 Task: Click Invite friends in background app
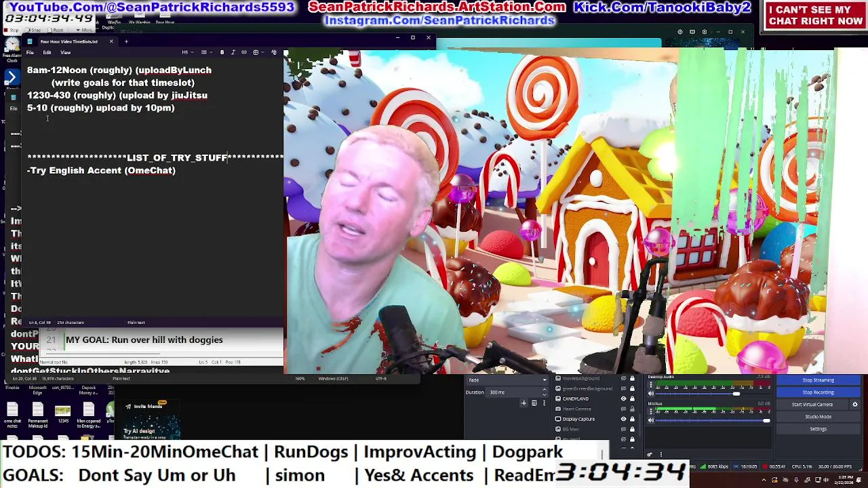coord(147,407)
